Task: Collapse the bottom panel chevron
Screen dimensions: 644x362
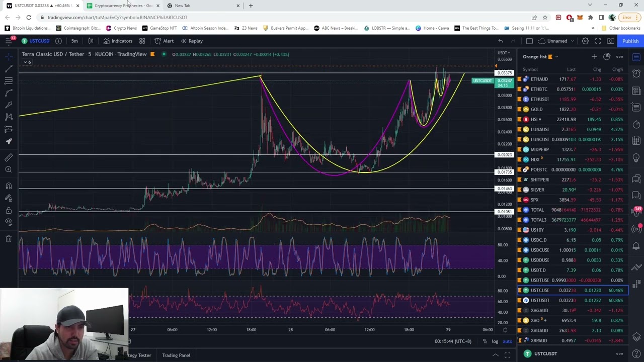Action: click(496, 355)
